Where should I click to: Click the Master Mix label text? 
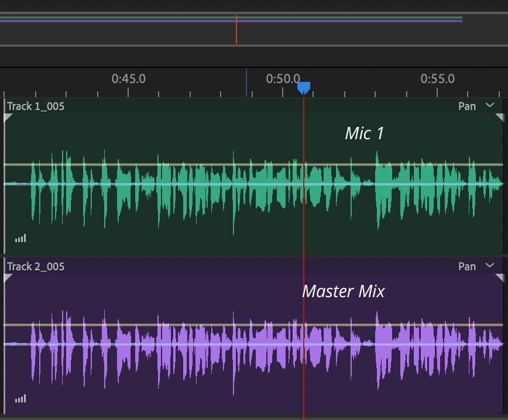(344, 291)
